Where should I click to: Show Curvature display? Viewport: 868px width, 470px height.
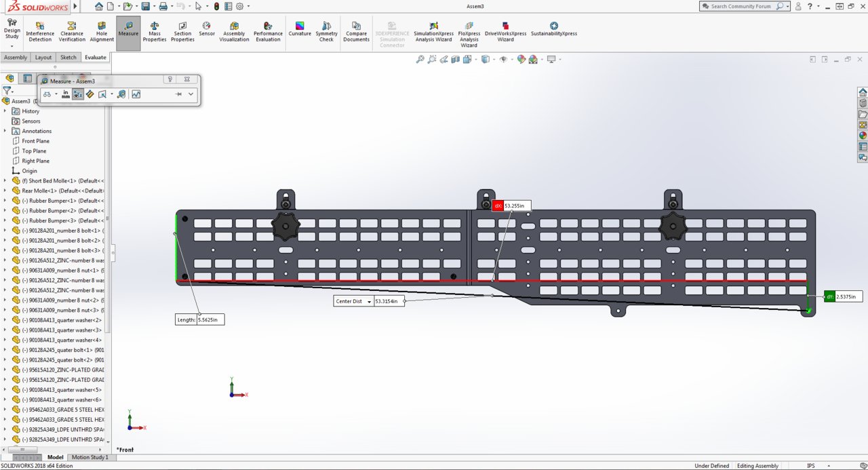coord(300,29)
